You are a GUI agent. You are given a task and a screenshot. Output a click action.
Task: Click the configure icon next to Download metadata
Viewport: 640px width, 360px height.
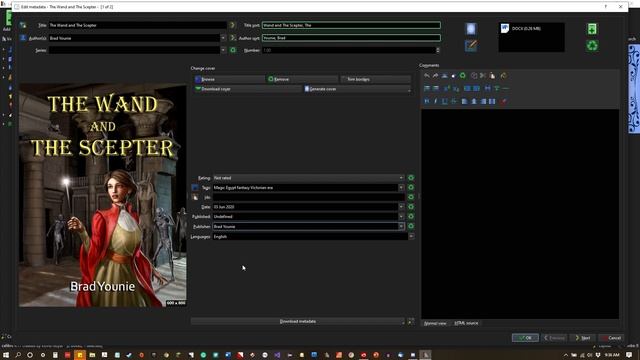411,322
